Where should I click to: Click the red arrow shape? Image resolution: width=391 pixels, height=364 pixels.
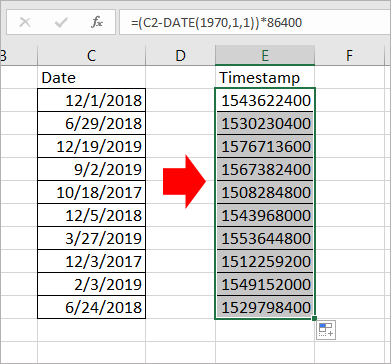click(184, 181)
